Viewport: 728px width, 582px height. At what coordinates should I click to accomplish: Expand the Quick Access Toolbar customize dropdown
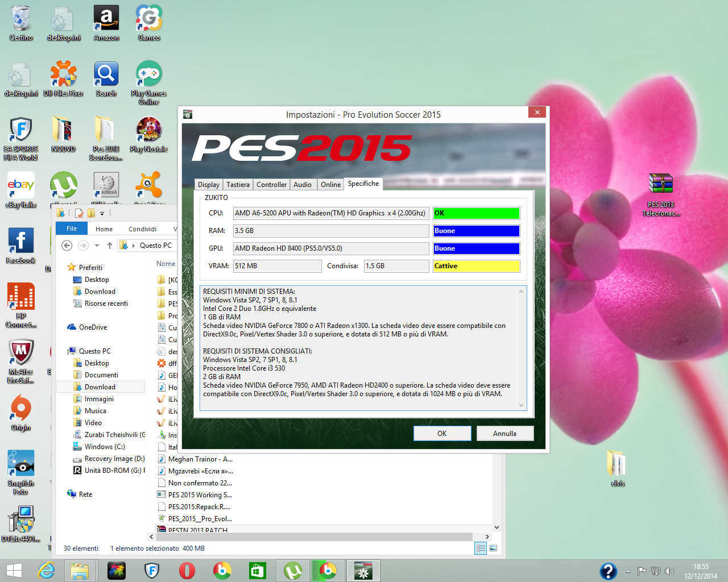[102, 214]
